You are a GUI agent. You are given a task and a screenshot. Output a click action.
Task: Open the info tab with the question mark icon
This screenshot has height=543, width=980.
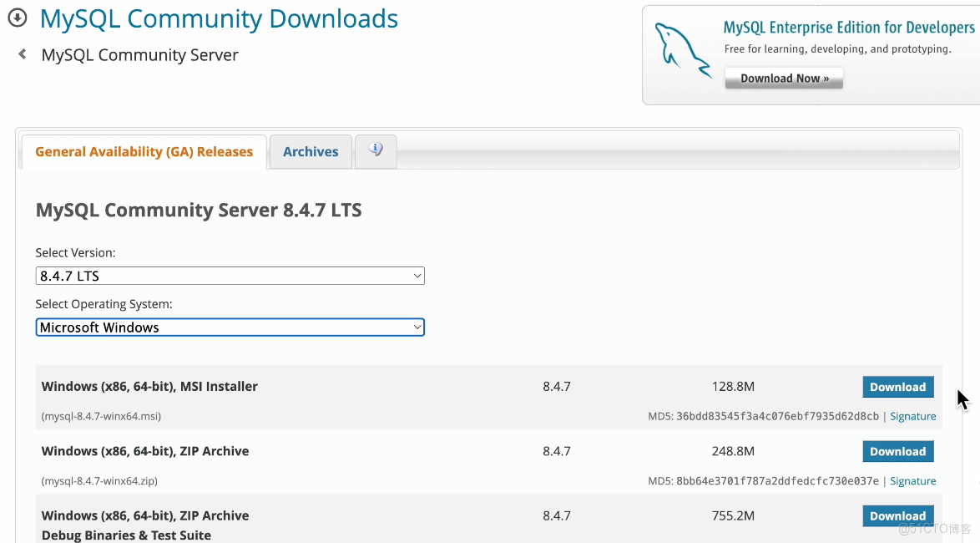tap(376, 150)
